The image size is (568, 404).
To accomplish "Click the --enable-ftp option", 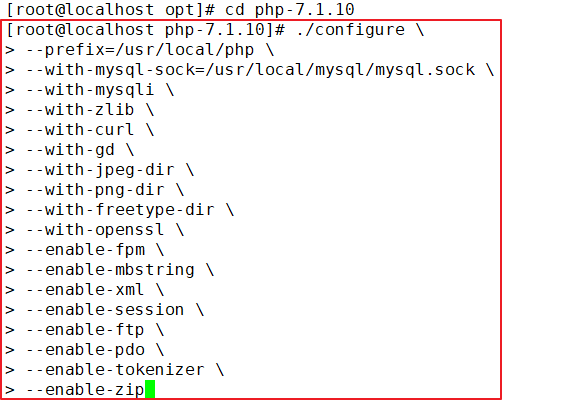I will coord(85,330).
